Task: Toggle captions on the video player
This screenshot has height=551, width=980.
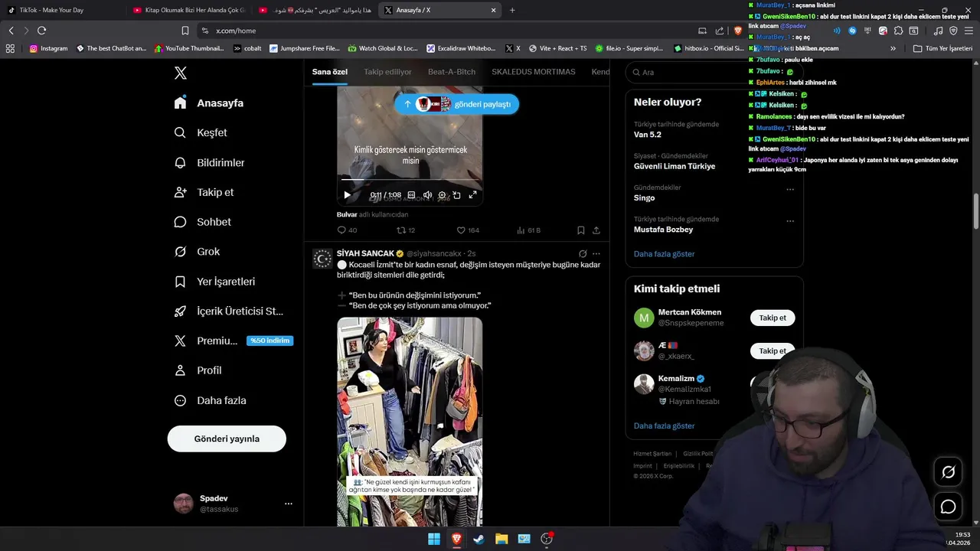Action: click(411, 195)
